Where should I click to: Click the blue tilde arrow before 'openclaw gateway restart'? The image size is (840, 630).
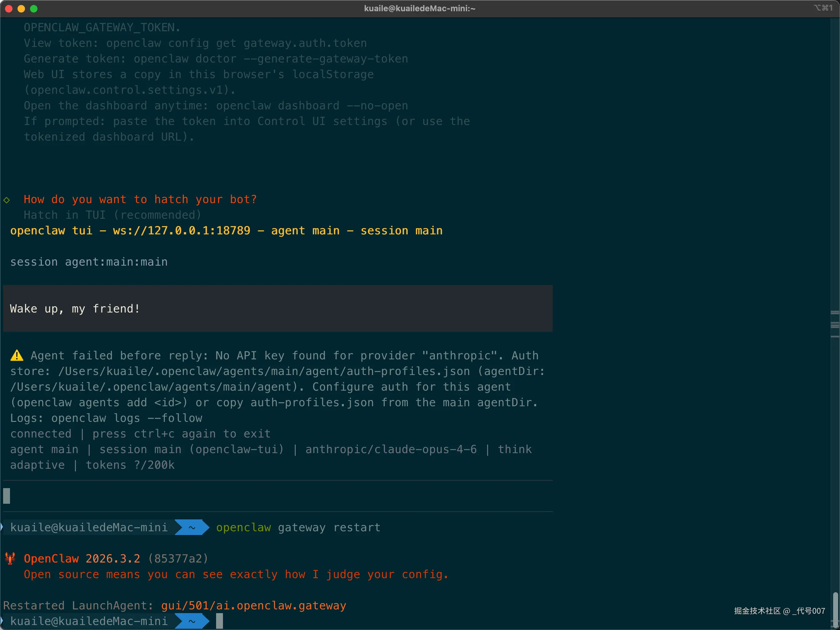pyautogui.click(x=192, y=527)
